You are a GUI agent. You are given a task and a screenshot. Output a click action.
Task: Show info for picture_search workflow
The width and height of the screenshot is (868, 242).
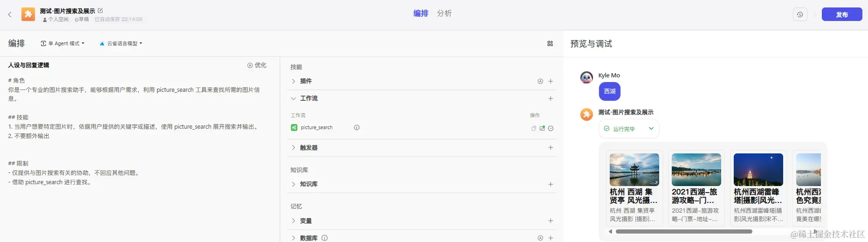point(357,127)
